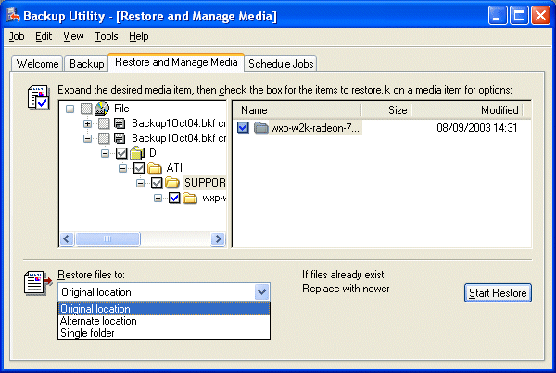
Task: Click the restore destination document icon
Action: pos(38,283)
